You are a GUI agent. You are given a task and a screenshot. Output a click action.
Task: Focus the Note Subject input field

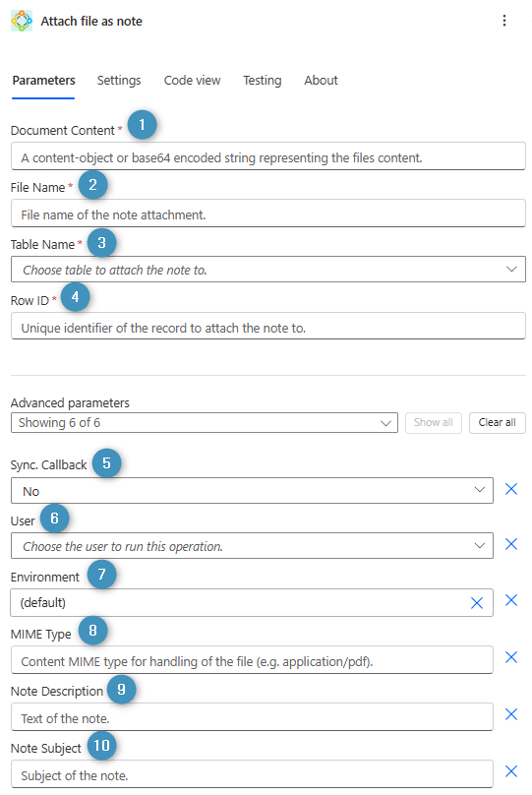[x=252, y=773]
